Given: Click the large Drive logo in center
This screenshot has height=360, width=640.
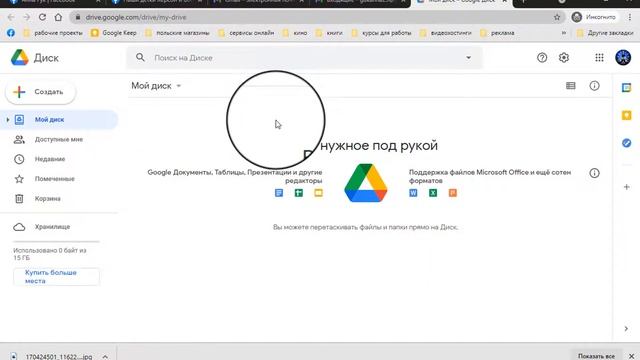Looking at the screenshot, I should click(366, 183).
